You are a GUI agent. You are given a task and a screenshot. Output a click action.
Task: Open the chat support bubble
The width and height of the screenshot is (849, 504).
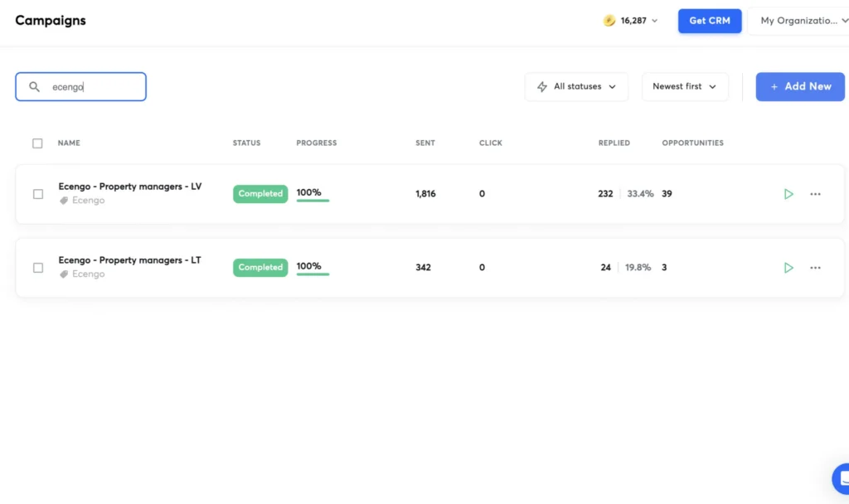point(841,479)
